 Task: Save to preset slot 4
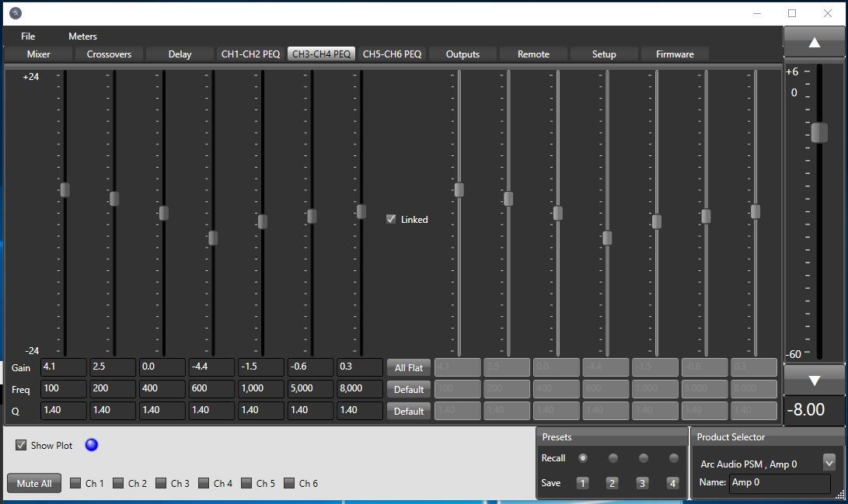coord(672,483)
